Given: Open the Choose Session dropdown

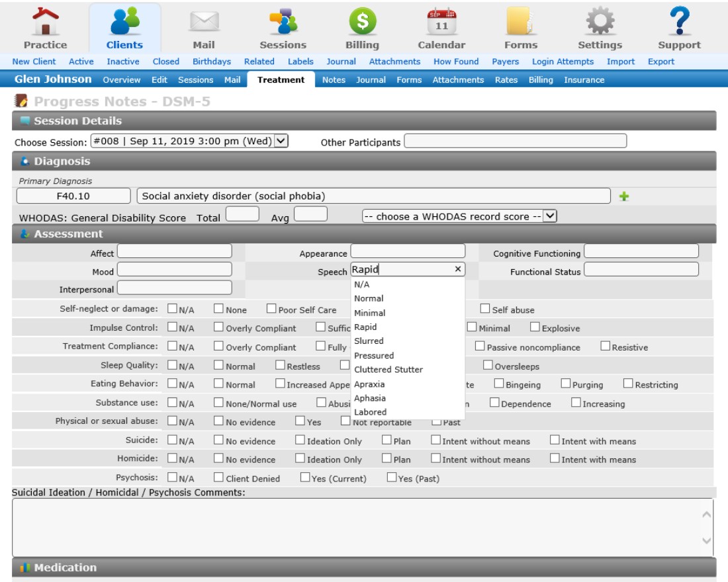Looking at the screenshot, I should point(189,141).
